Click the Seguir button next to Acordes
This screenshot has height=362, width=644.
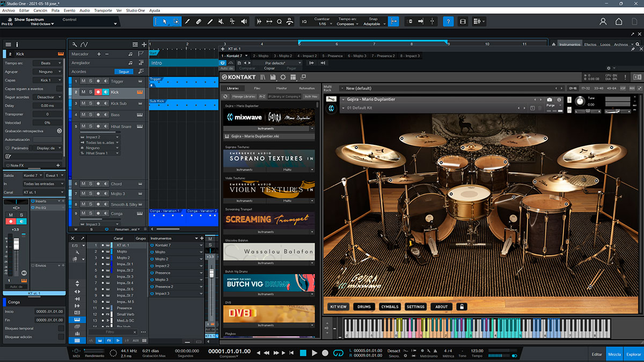point(123,71)
